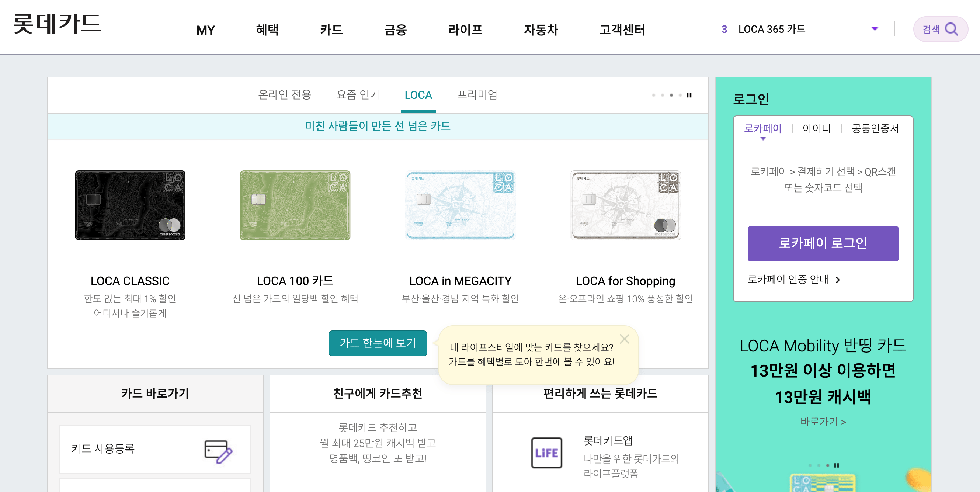Open the LiFE app icon
This screenshot has height=492, width=980.
pos(547,453)
